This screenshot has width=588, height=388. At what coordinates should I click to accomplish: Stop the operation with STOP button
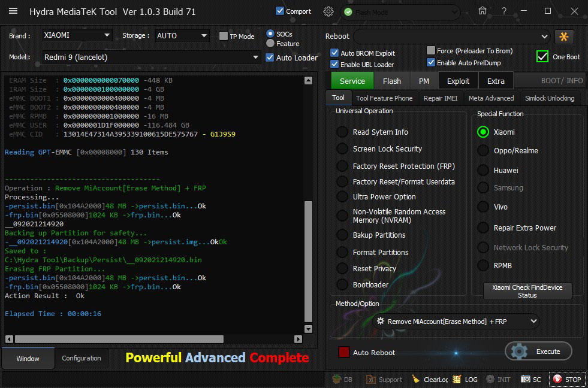(566, 379)
